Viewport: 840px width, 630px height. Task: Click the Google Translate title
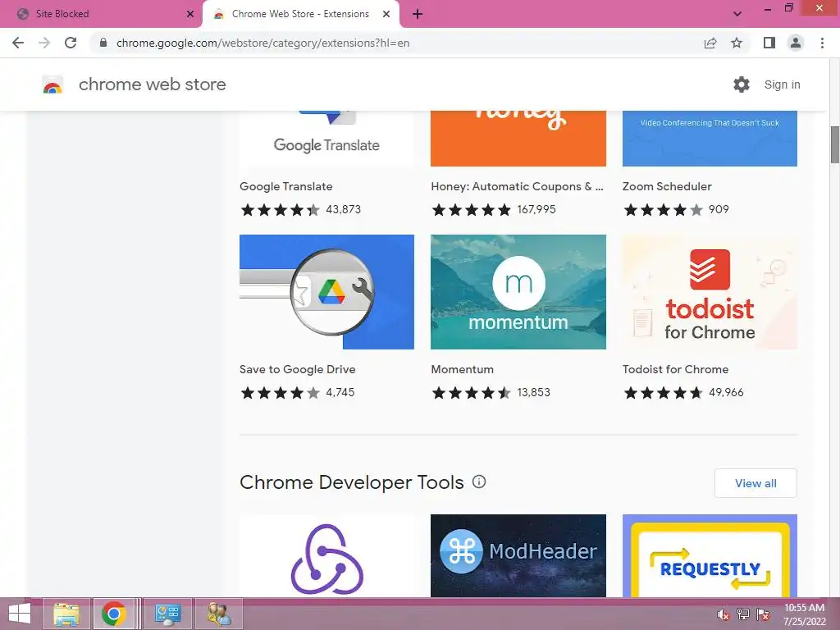[286, 186]
